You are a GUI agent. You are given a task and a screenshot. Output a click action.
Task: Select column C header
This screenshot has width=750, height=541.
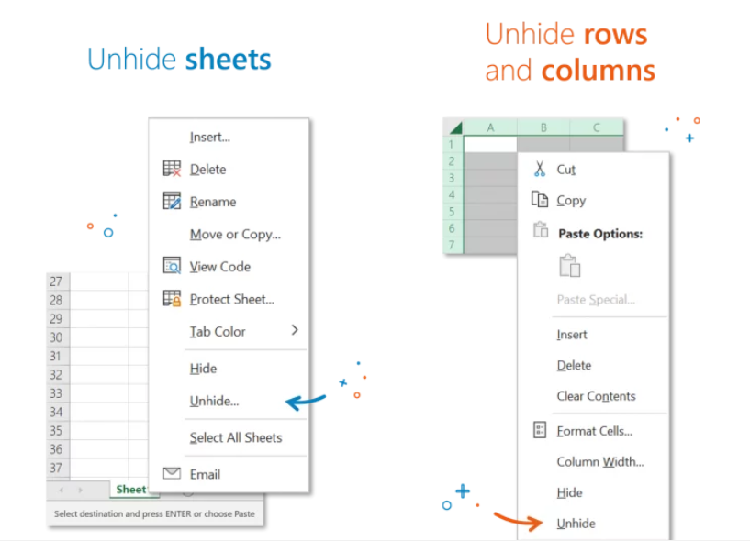(596, 128)
